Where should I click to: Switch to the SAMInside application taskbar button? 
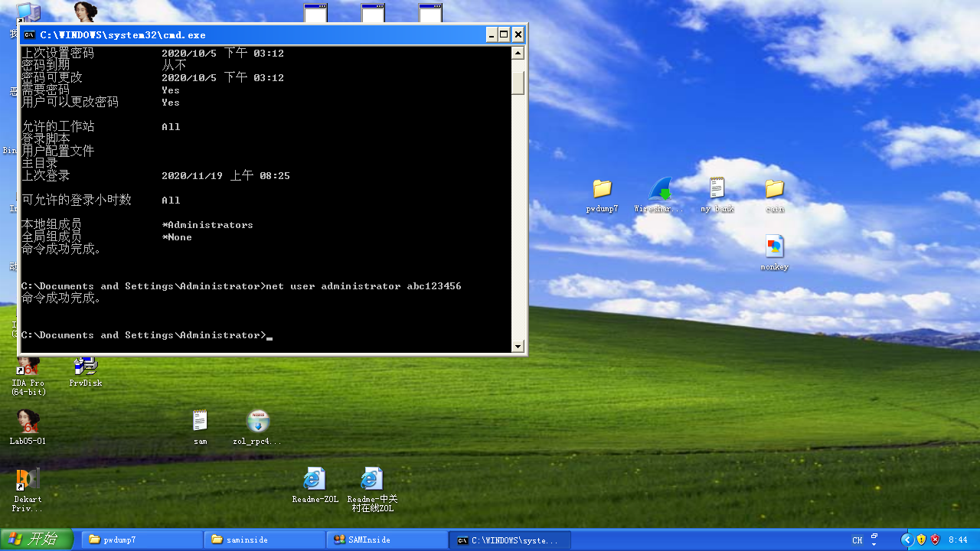point(387,540)
